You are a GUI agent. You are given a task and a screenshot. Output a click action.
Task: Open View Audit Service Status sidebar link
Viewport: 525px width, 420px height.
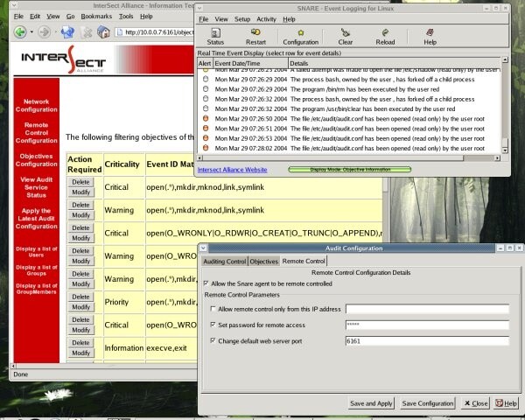(x=36, y=187)
